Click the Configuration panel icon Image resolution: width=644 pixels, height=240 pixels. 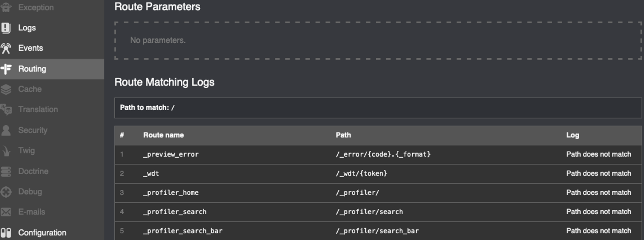tap(6, 233)
